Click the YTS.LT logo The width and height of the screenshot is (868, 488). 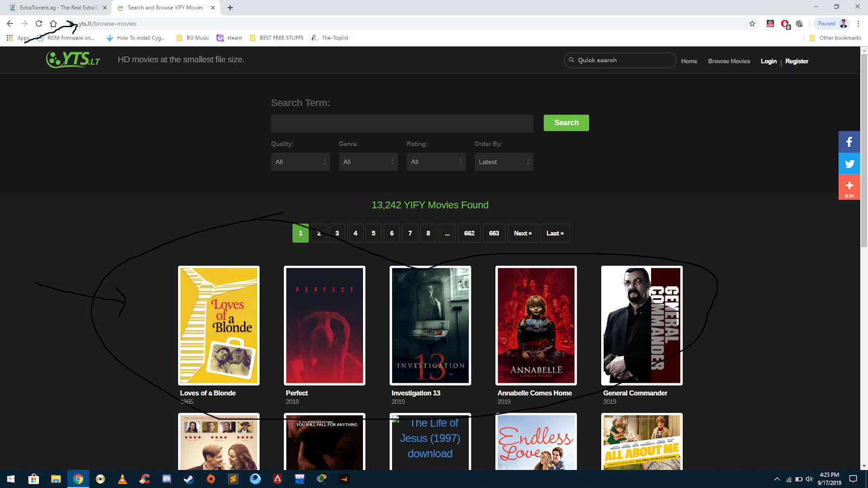click(72, 60)
